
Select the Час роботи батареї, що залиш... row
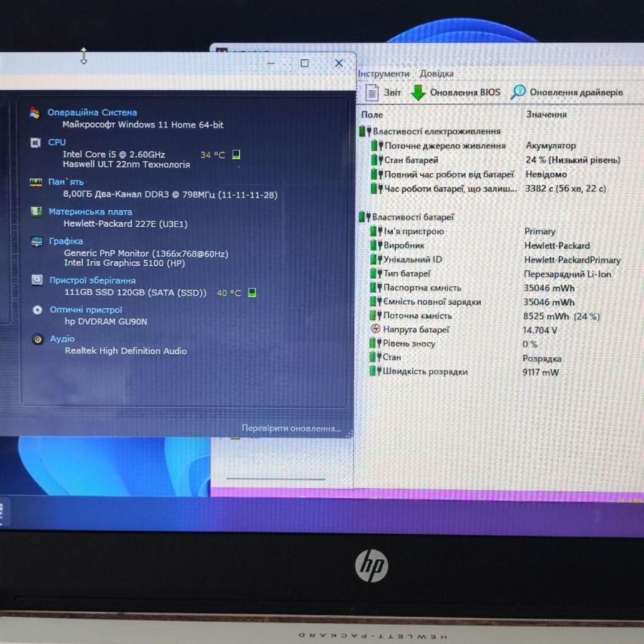point(499,188)
